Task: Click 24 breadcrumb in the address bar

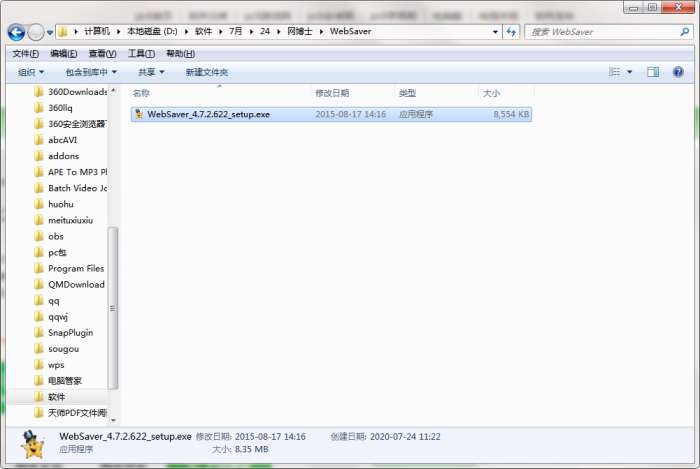Action: (265, 31)
